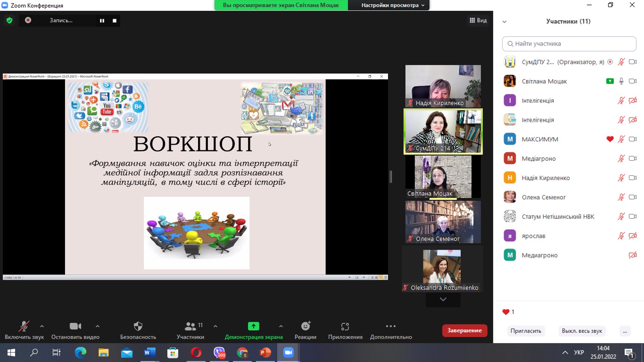
Task: Click the Additional three-dots icon
Action: (391, 326)
